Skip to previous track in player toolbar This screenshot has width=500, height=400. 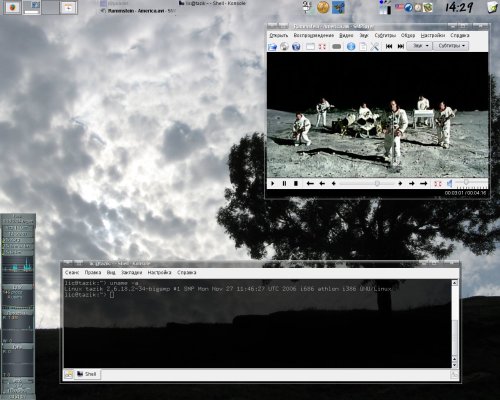pyautogui.click(x=389, y=46)
